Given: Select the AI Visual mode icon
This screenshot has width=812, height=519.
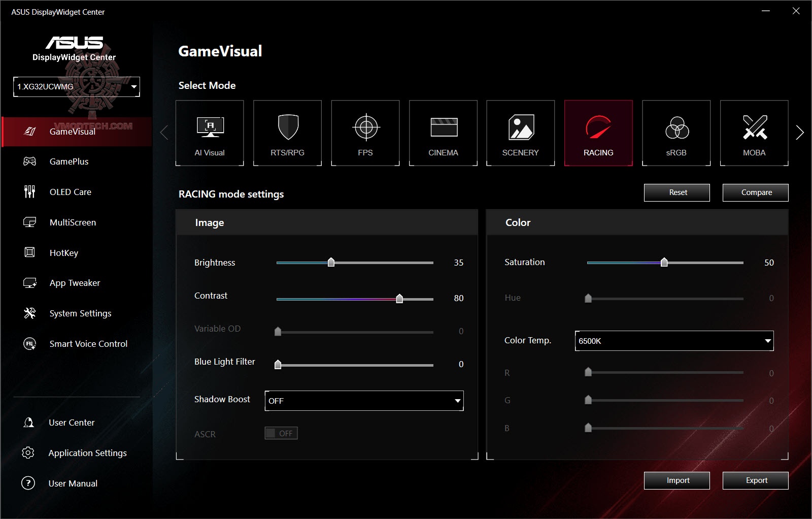Looking at the screenshot, I should coord(210,133).
